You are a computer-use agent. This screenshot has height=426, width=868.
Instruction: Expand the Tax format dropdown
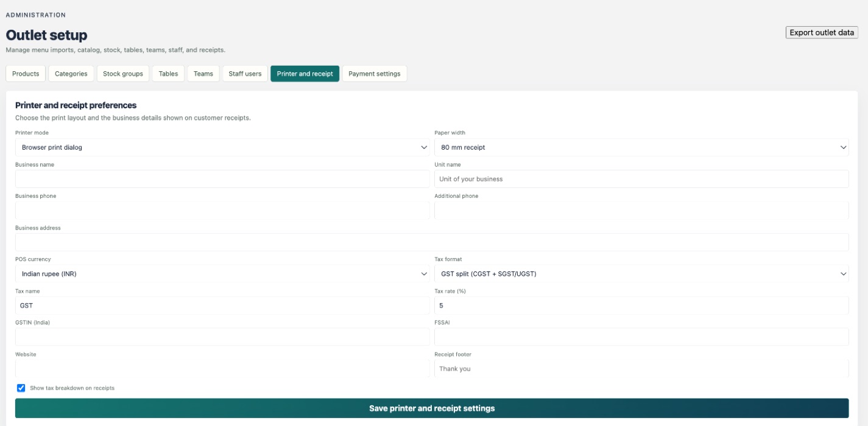(641, 274)
